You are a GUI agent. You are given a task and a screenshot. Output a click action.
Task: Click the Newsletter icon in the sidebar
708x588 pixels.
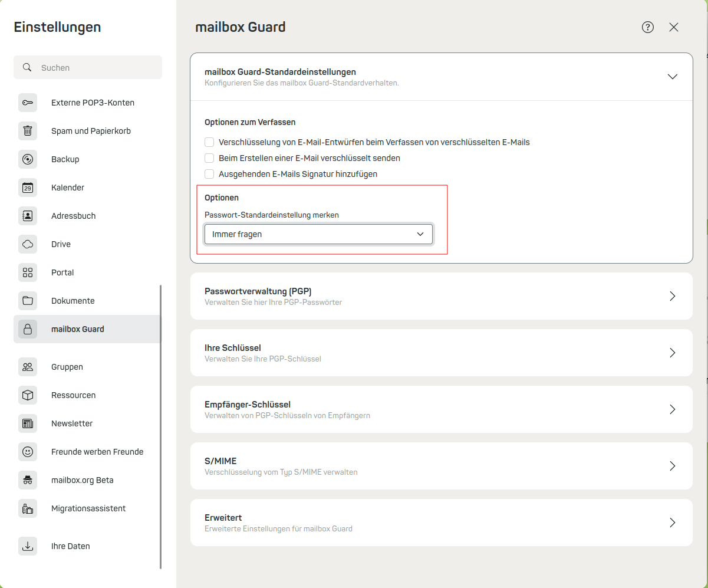pyautogui.click(x=28, y=423)
